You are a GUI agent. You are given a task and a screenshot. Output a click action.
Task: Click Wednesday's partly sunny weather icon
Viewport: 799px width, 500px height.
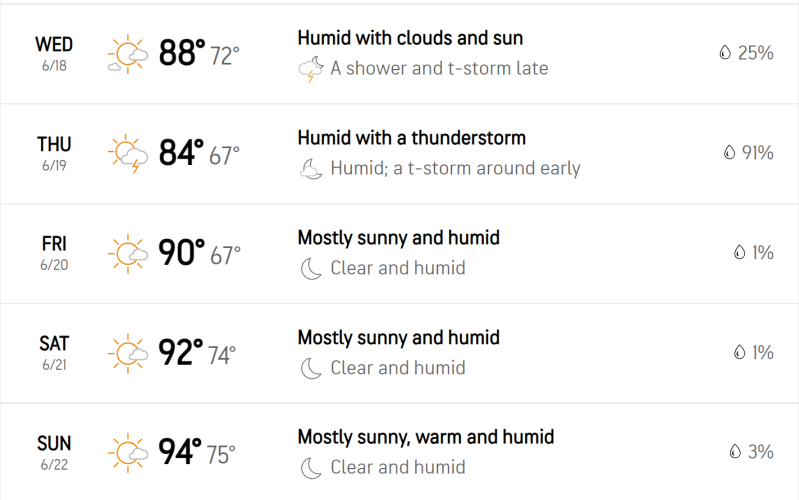[127, 54]
